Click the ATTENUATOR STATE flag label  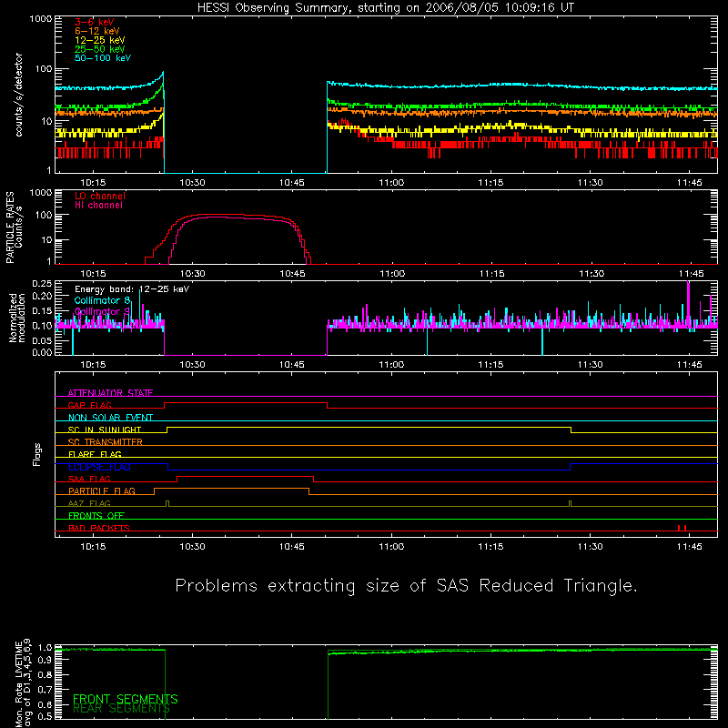click(x=110, y=393)
